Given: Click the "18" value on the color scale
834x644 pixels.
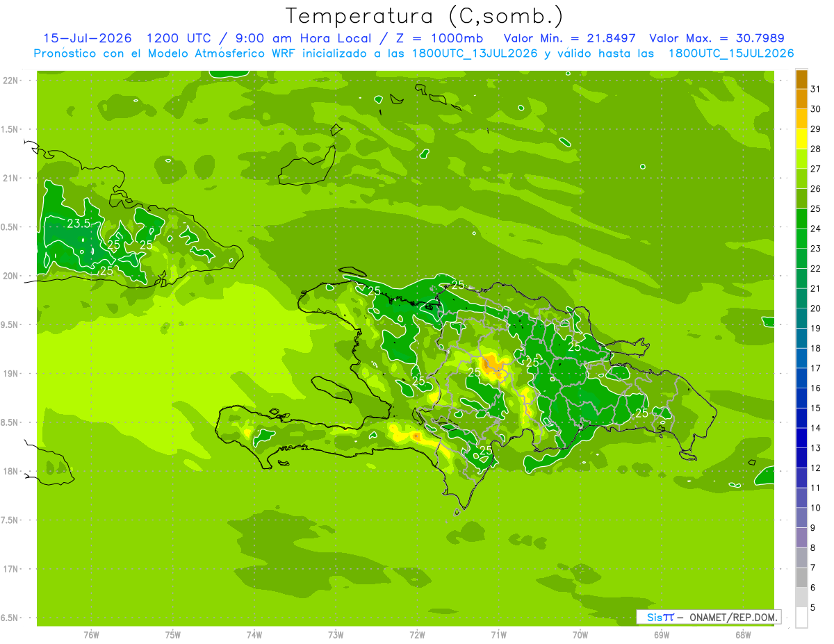Looking at the screenshot, I should [x=815, y=348].
